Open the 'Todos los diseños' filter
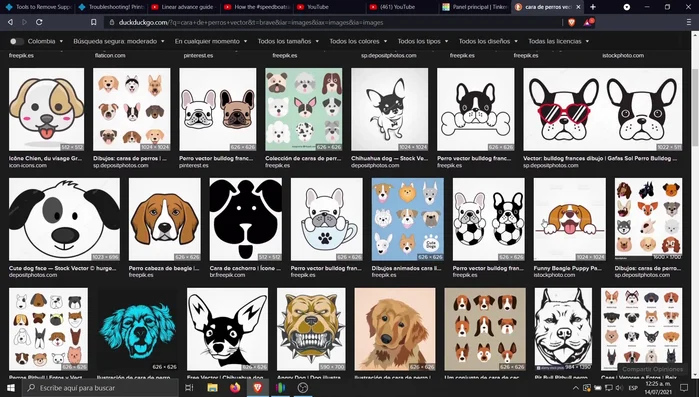This screenshot has width=699, height=397. tap(488, 41)
